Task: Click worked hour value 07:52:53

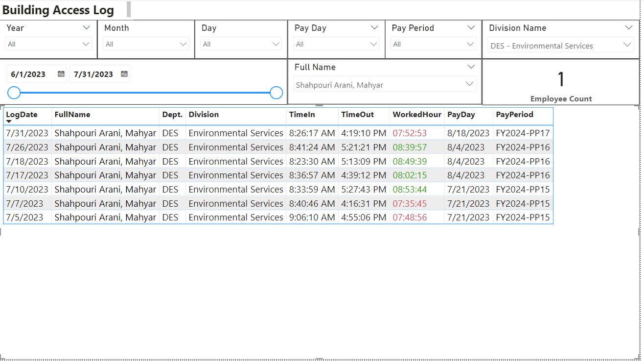Action: click(x=410, y=133)
